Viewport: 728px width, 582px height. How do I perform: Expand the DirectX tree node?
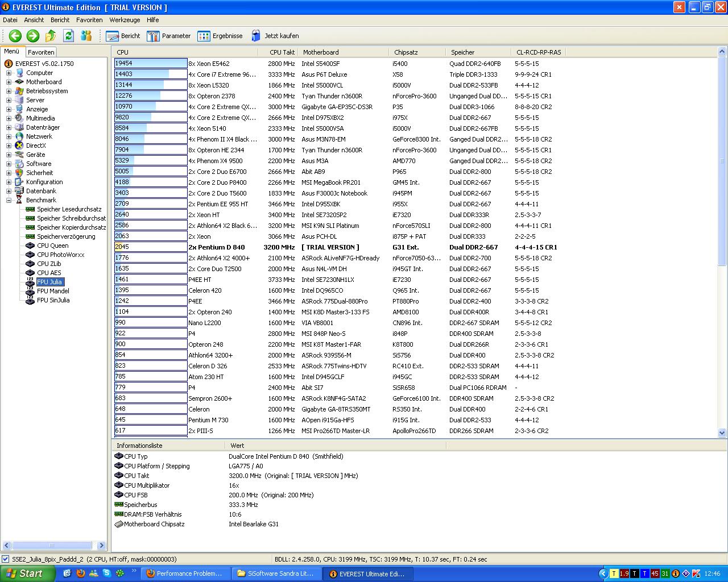click(x=9, y=145)
